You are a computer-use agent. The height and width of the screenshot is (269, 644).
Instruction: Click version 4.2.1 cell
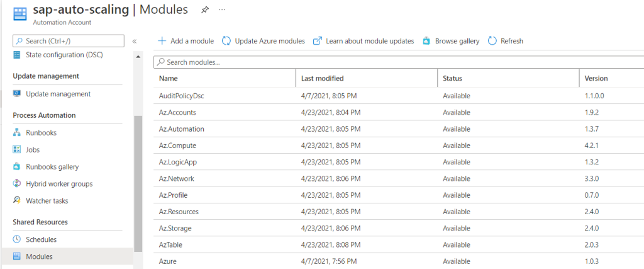pos(591,146)
